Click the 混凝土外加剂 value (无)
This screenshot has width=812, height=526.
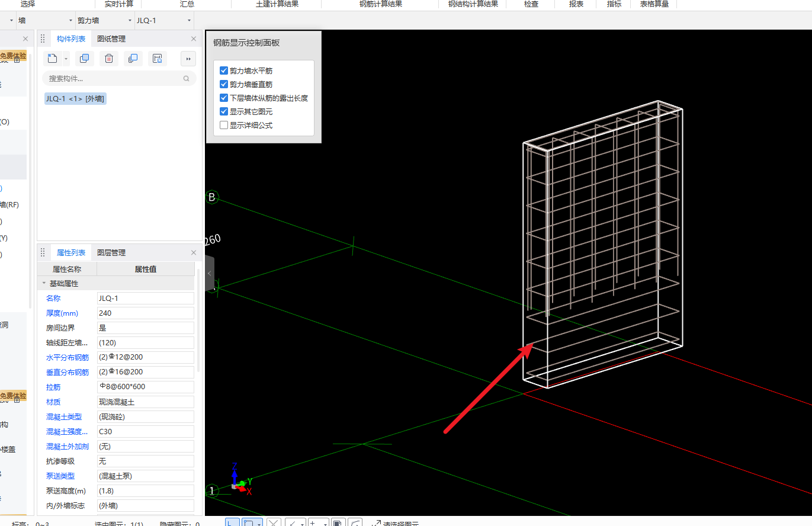146,446
